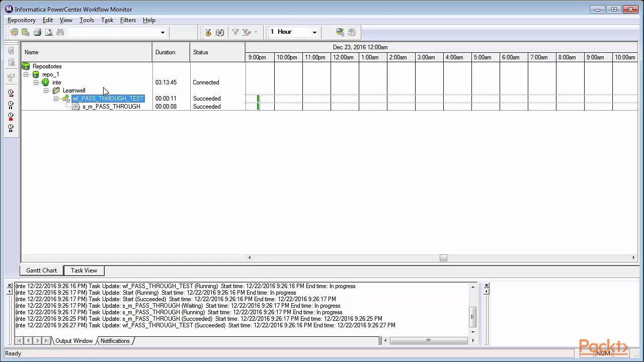Select the Notifications tab

[x=115, y=341]
